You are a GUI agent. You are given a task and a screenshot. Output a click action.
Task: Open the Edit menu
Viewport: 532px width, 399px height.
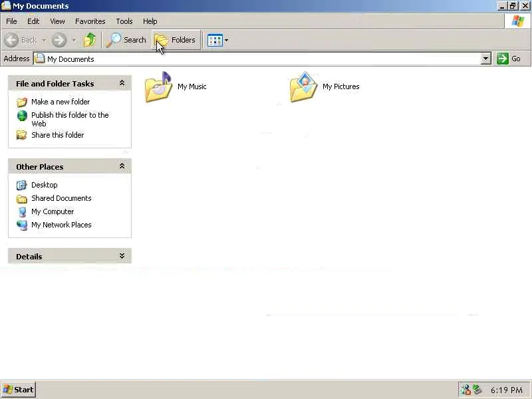pos(33,21)
